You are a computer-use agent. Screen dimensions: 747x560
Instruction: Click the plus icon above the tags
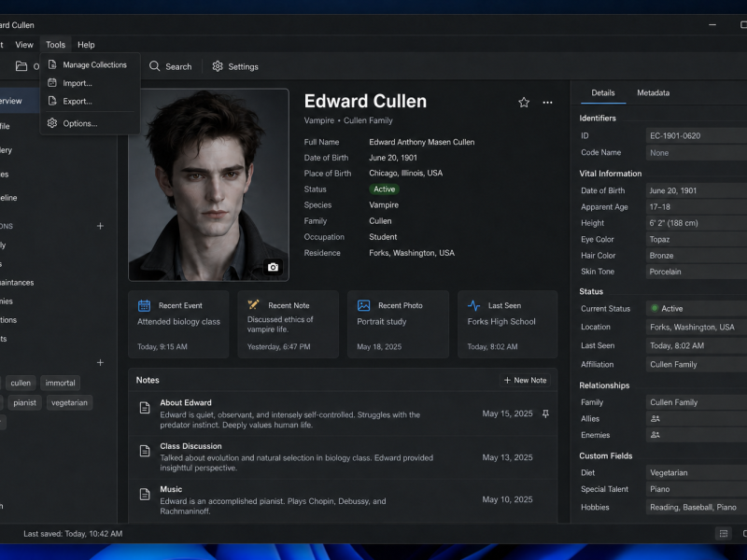click(100, 363)
